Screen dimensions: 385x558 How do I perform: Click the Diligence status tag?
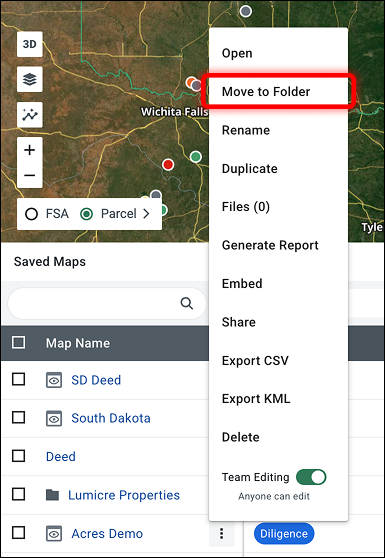284,533
